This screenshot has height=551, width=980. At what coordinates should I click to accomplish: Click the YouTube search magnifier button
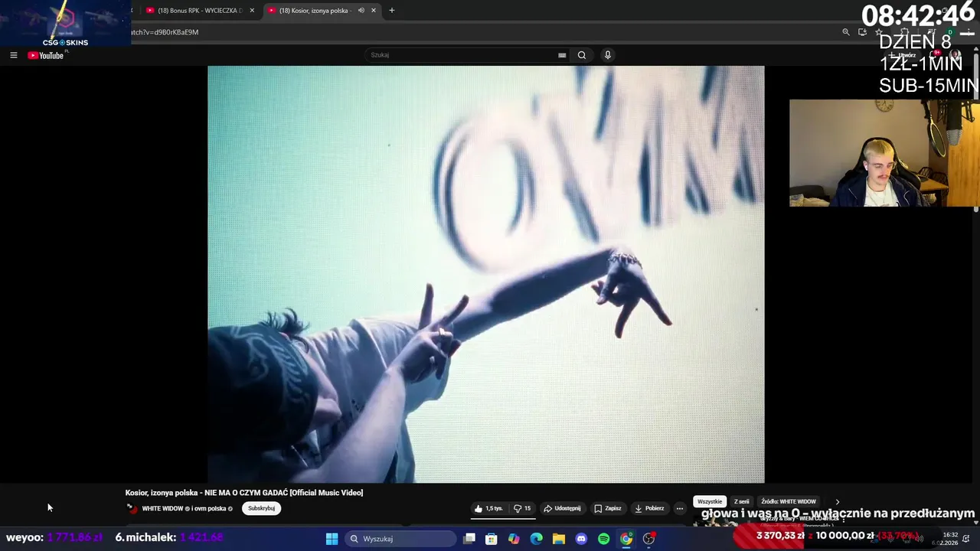[582, 55]
